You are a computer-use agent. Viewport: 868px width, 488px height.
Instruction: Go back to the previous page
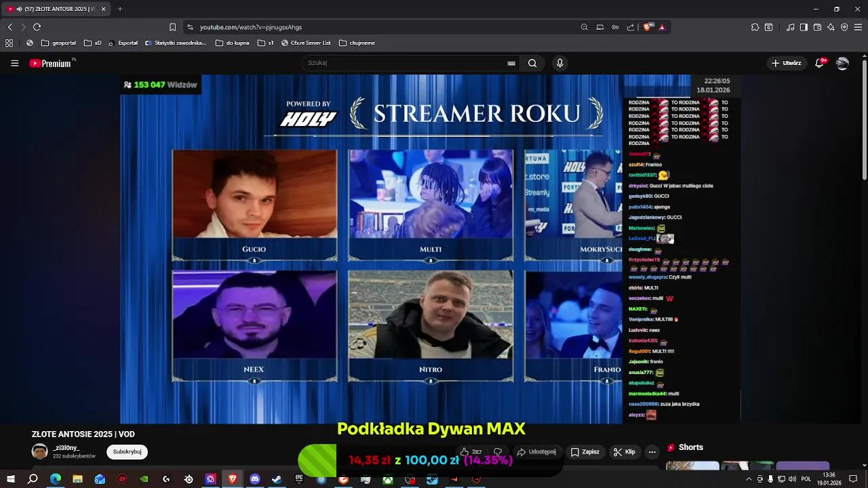[x=9, y=27]
